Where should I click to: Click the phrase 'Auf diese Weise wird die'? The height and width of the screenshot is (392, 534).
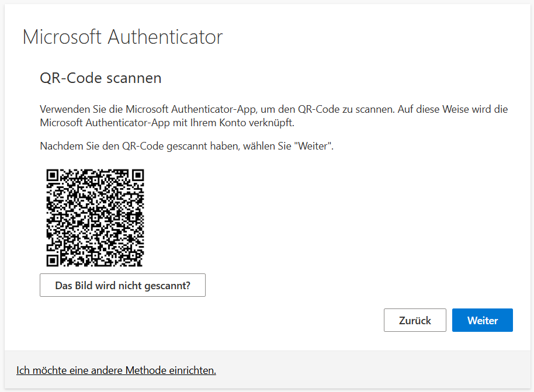(x=453, y=109)
